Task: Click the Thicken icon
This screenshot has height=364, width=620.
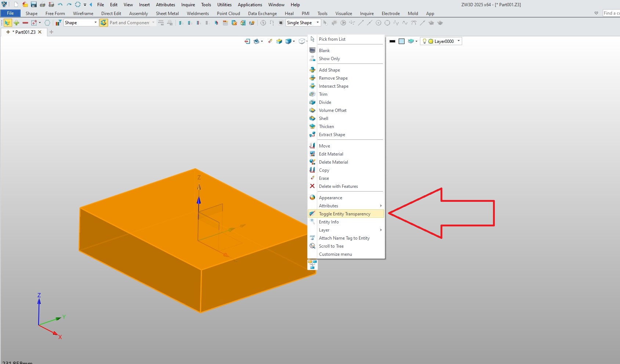Action: pyautogui.click(x=312, y=126)
